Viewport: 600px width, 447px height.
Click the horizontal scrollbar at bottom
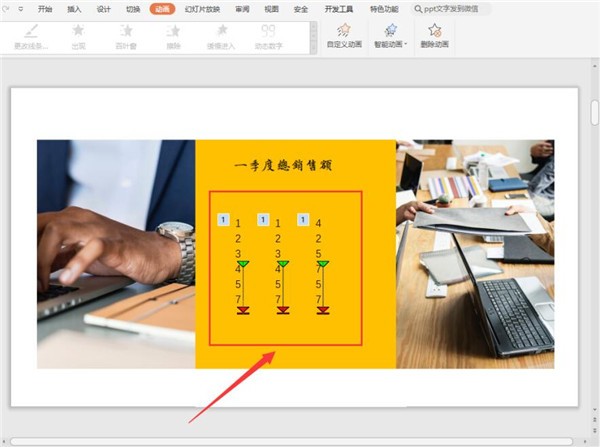tap(292, 441)
